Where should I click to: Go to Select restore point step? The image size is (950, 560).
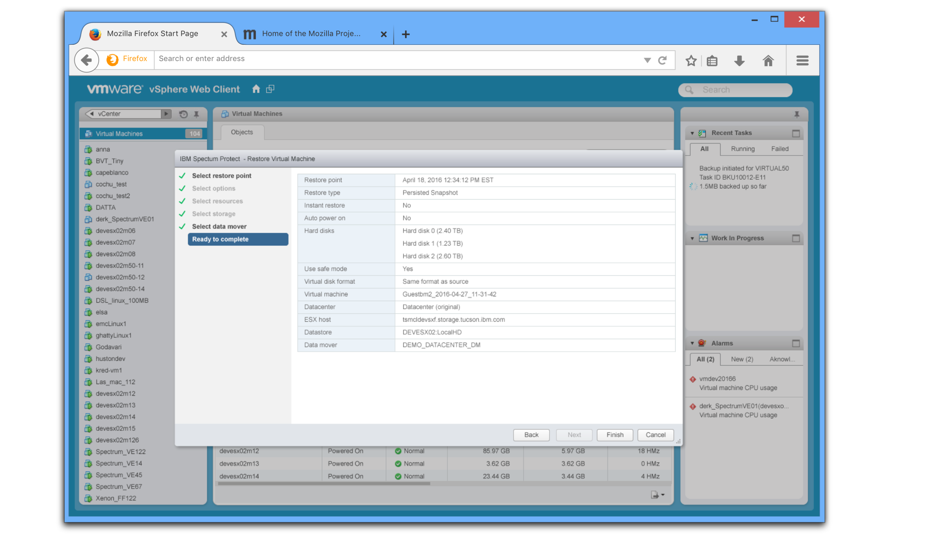(222, 176)
